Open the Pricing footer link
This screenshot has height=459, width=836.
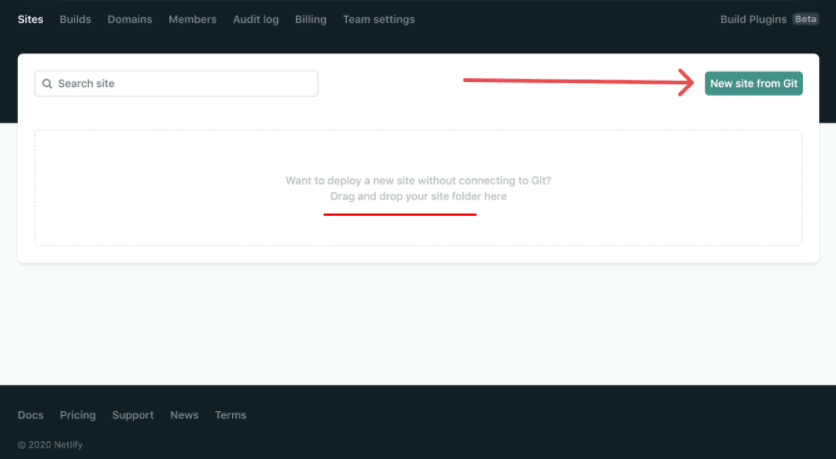[x=78, y=415]
